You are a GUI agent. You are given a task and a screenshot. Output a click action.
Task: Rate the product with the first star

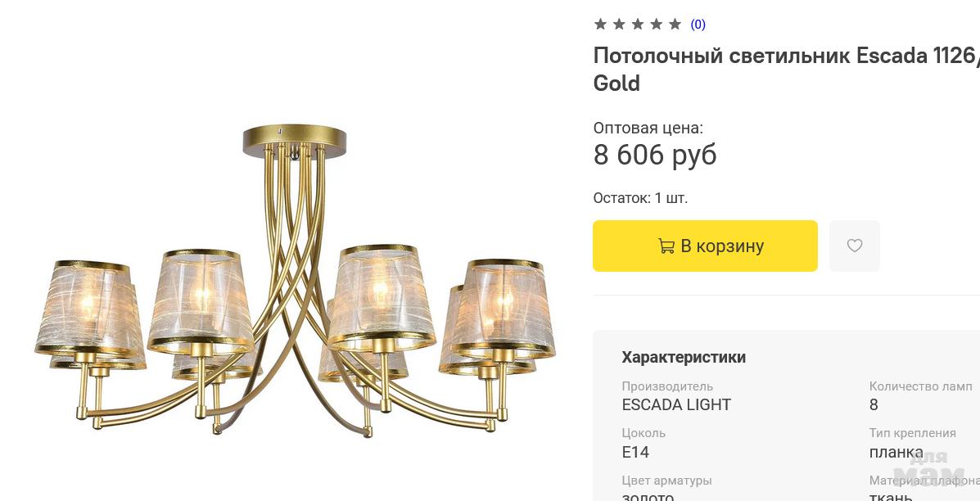(x=600, y=25)
